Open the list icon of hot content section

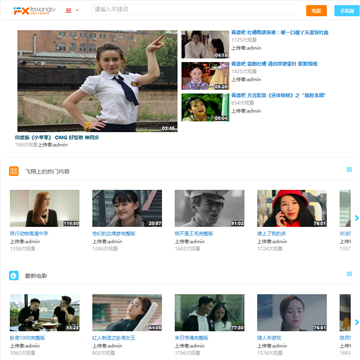(x=349, y=170)
